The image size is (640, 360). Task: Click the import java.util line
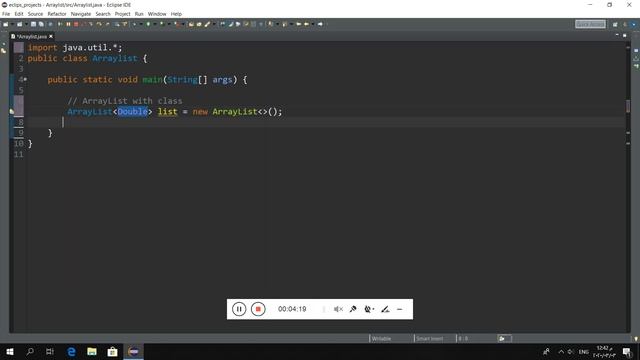(75, 48)
